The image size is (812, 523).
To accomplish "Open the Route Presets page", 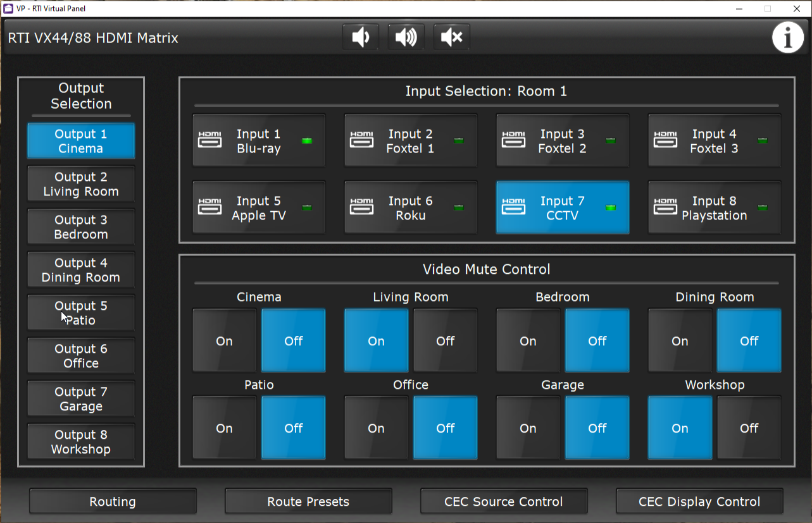I will [x=308, y=501].
